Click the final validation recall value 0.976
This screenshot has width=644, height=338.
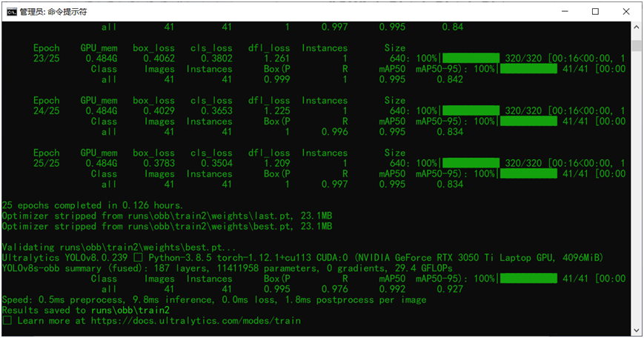335,289
